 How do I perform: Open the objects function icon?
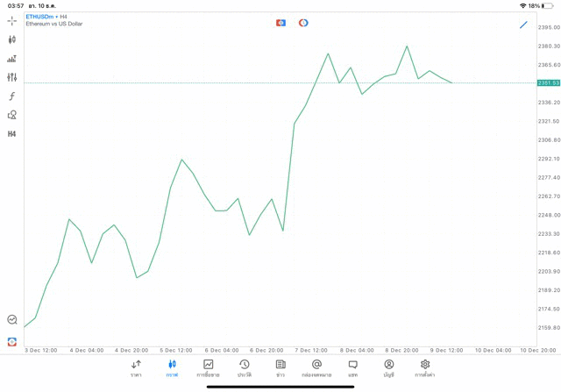[x=12, y=96]
